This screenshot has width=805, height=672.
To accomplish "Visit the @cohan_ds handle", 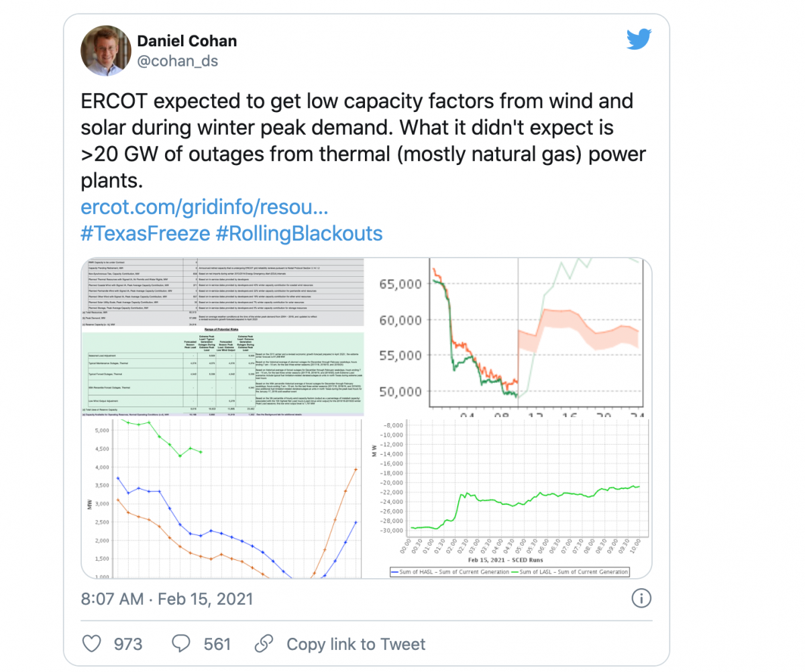I will click(x=177, y=62).
